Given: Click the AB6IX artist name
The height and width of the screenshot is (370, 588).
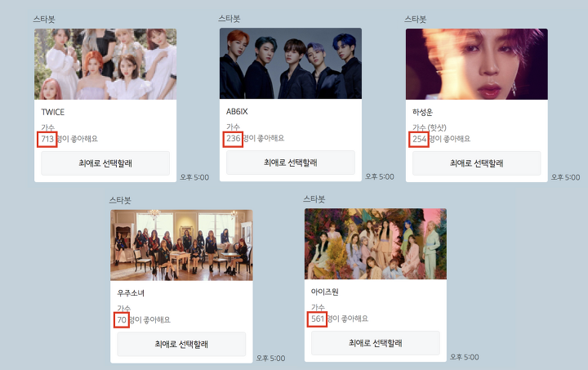Looking at the screenshot, I should [237, 111].
